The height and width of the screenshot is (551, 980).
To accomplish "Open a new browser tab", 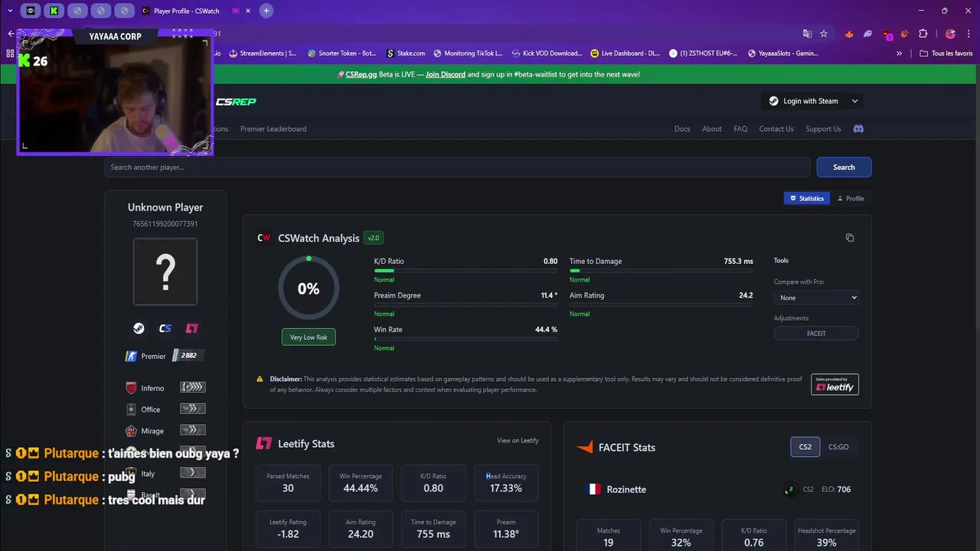I will (x=266, y=11).
